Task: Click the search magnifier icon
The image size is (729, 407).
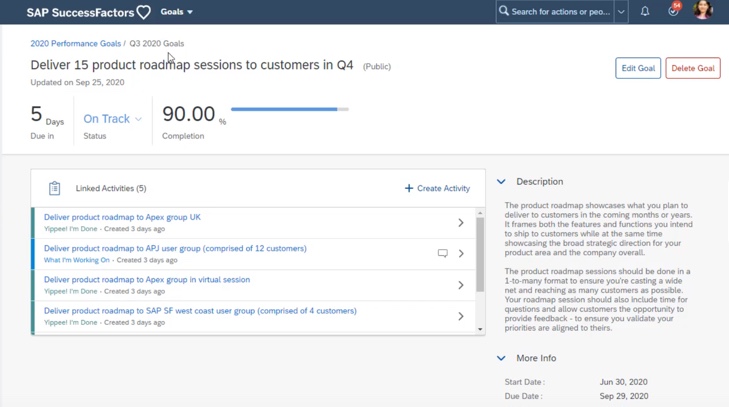Action: point(504,12)
